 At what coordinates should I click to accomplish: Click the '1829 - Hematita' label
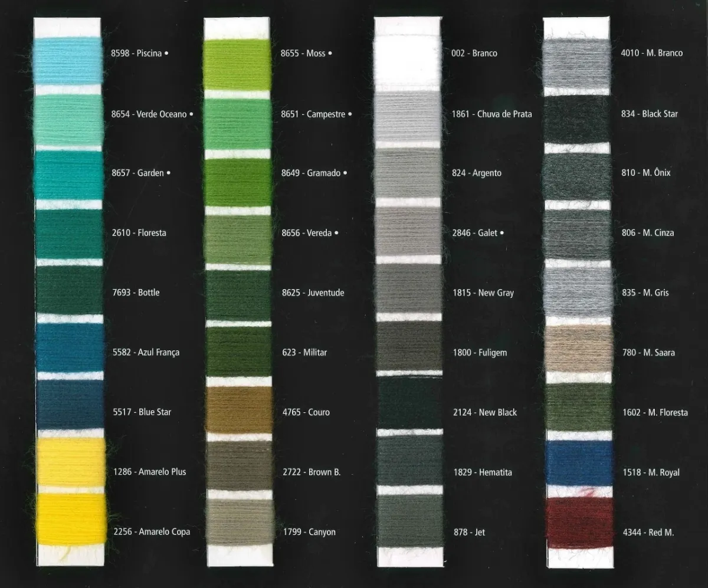[x=483, y=472]
